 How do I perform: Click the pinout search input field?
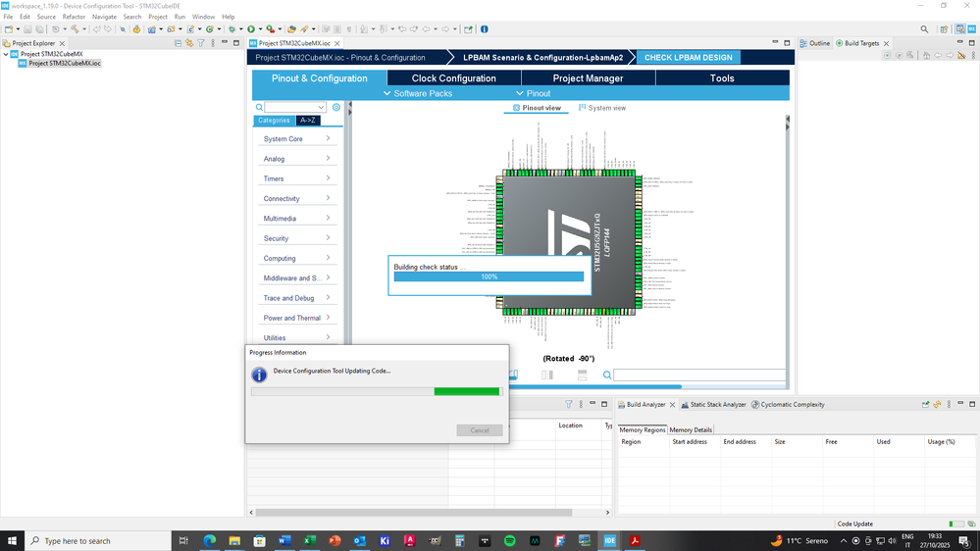pos(699,375)
